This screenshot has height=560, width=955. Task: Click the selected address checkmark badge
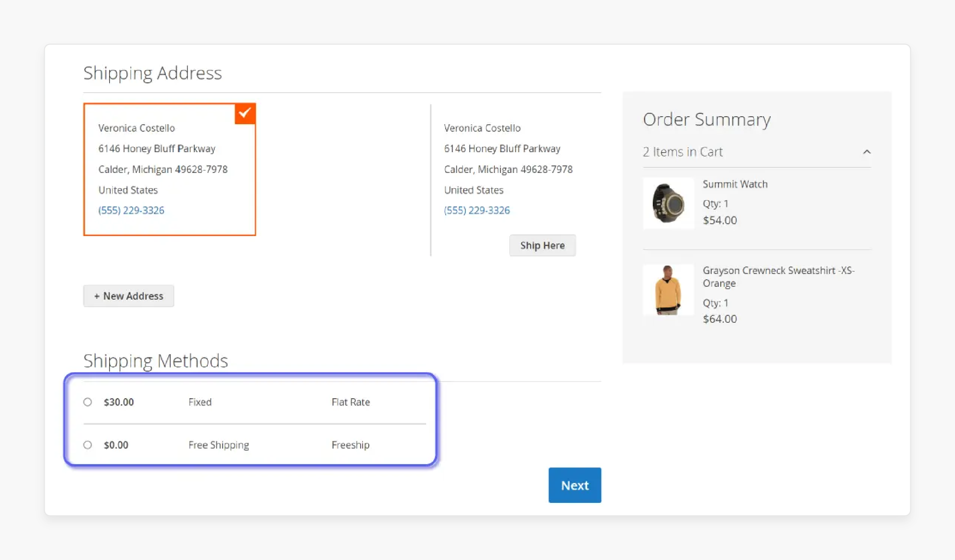(245, 113)
